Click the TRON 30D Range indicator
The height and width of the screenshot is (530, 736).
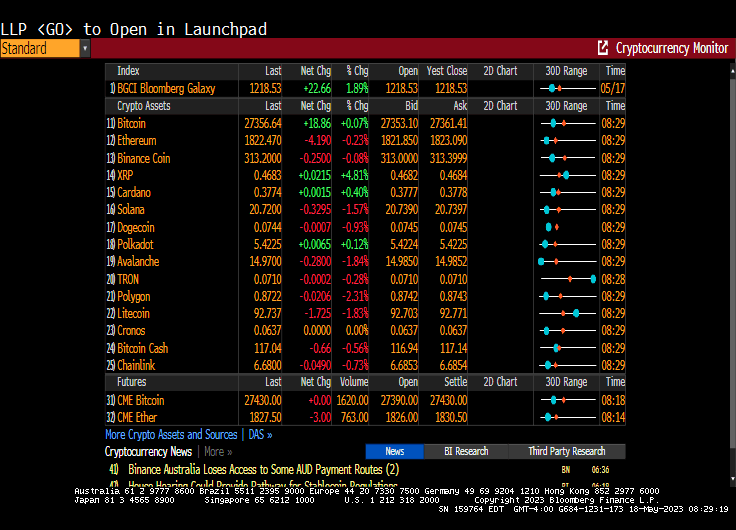click(x=567, y=279)
